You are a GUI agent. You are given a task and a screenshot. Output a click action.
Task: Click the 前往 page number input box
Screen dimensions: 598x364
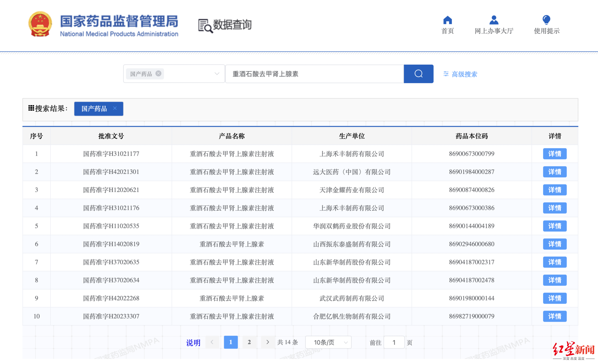(x=394, y=342)
